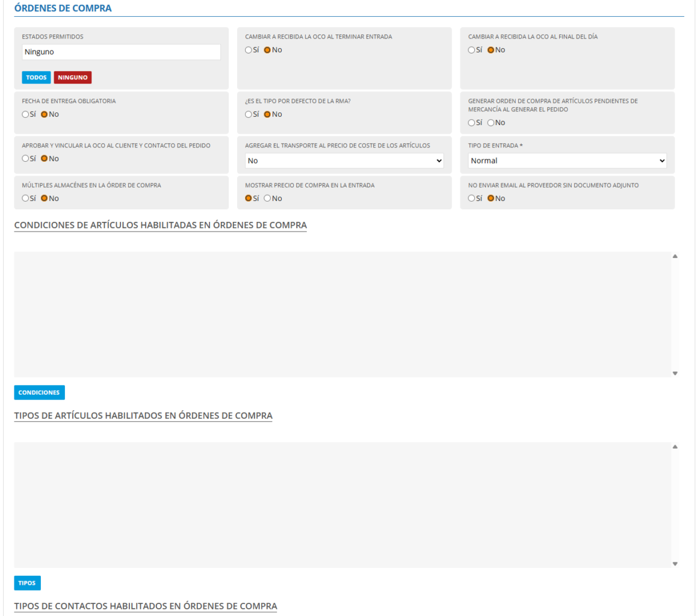Choose Sí for tipo por defecto de la RMA
Viewport: 700px width, 616px height.
[249, 114]
